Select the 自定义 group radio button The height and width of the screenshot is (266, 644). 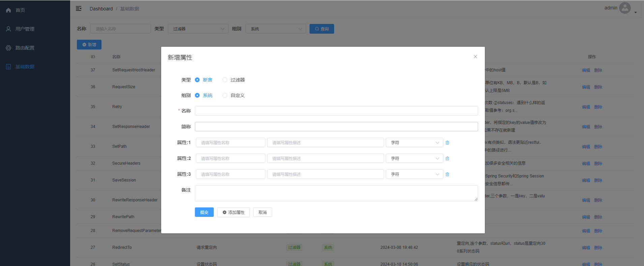(225, 95)
